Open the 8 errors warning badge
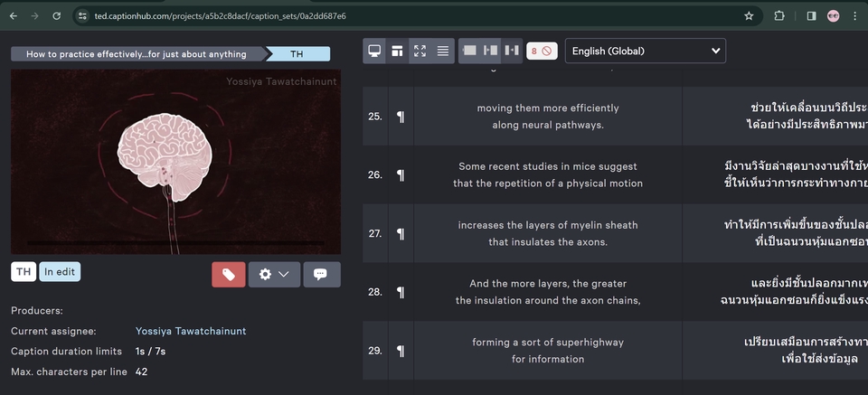Image resolution: width=868 pixels, height=395 pixels. [x=542, y=51]
